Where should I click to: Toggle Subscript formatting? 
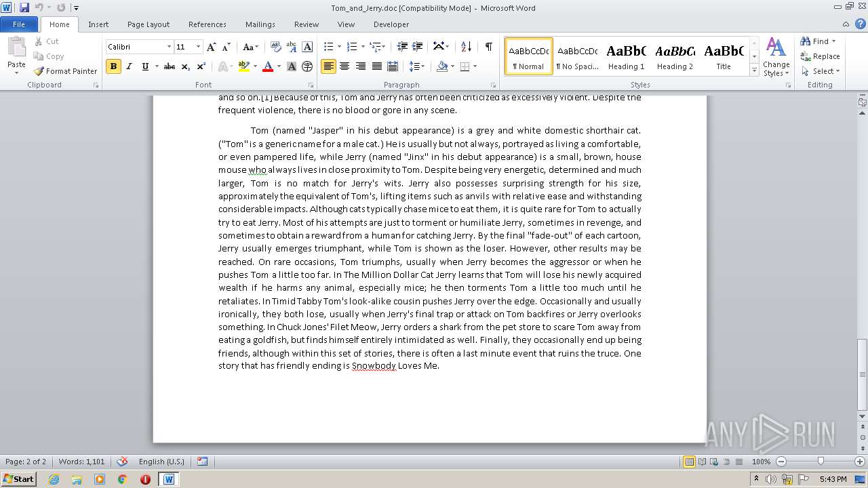pos(185,66)
